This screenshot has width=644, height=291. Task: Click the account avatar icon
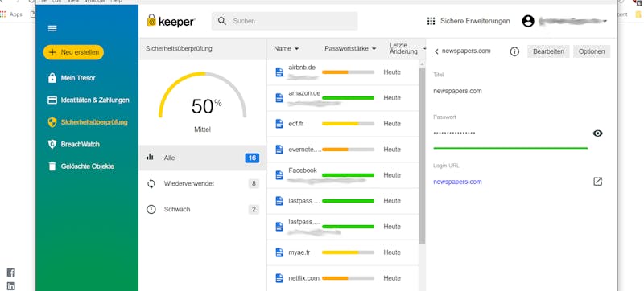[528, 21]
